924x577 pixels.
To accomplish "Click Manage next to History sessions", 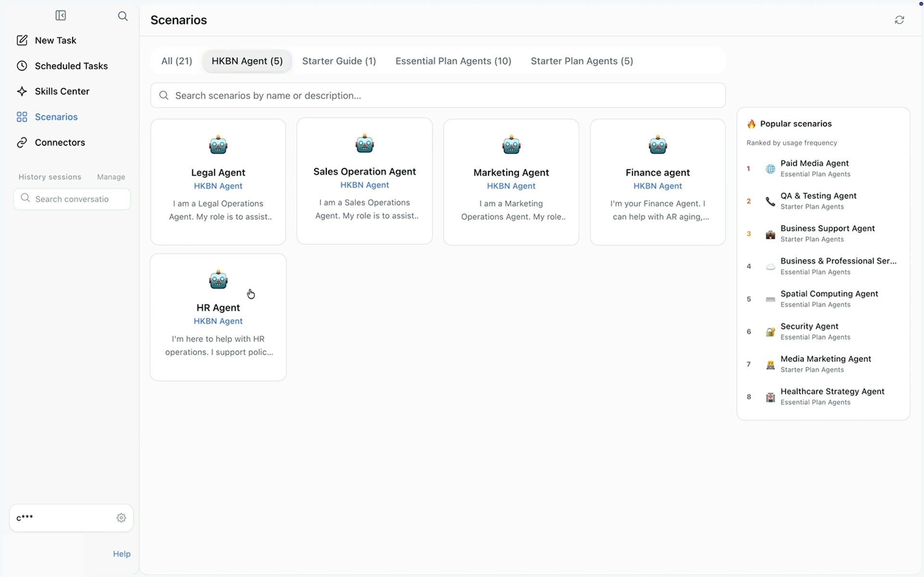I will [111, 177].
